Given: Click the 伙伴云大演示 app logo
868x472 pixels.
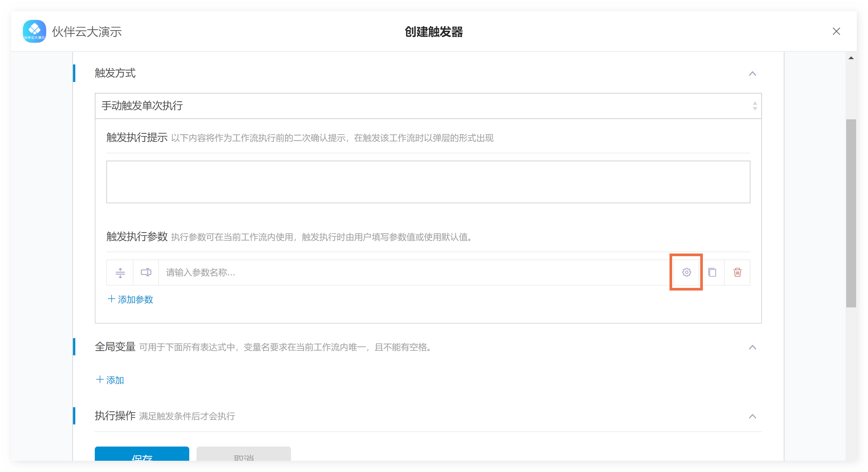Looking at the screenshot, I should (x=34, y=31).
